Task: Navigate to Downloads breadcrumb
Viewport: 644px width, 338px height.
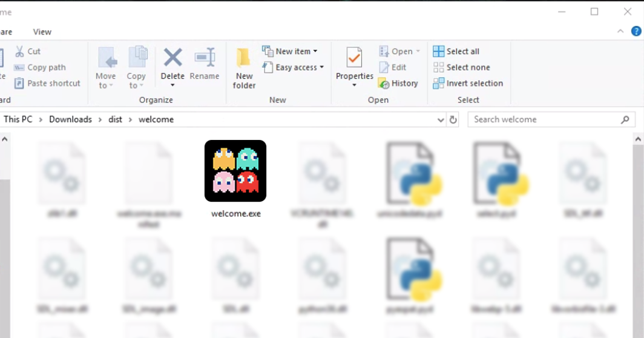Action: pyautogui.click(x=71, y=120)
